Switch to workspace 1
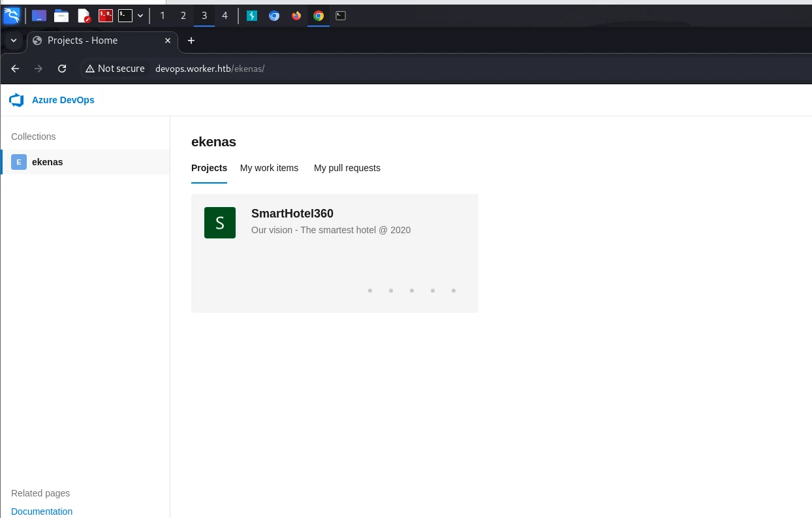 (163, 16)
